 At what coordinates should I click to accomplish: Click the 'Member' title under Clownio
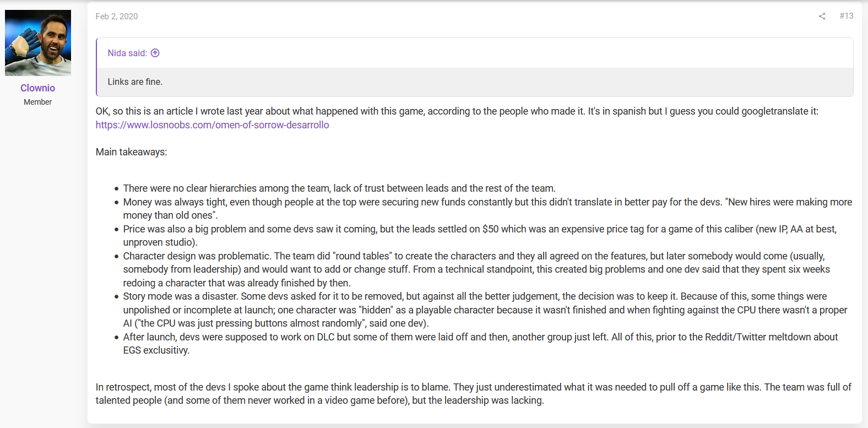coord(37,102)
